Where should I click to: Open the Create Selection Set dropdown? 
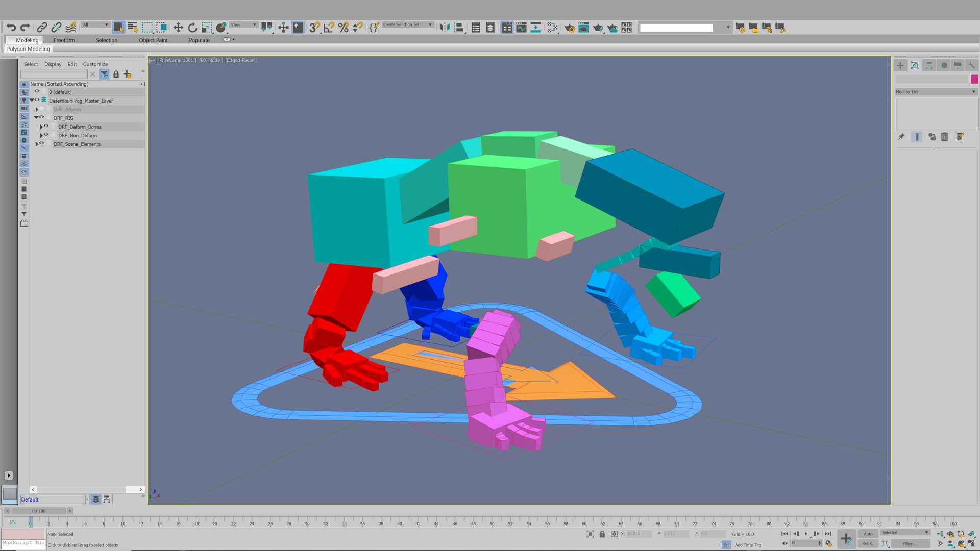(x=407, y=24)
